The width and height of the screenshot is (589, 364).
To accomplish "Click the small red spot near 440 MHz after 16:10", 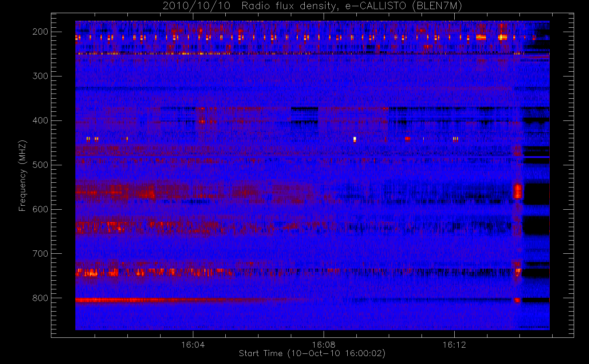I will (x=408, y=138).
